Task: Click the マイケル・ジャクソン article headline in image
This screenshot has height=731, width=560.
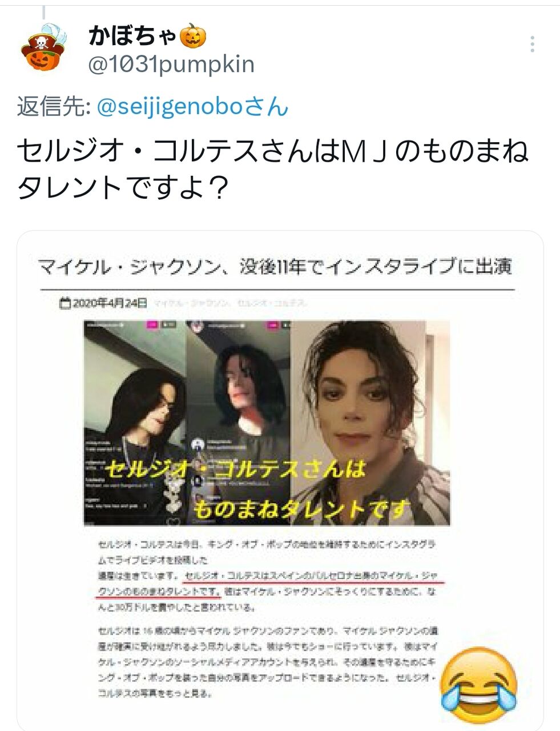Action: [275, 267]
